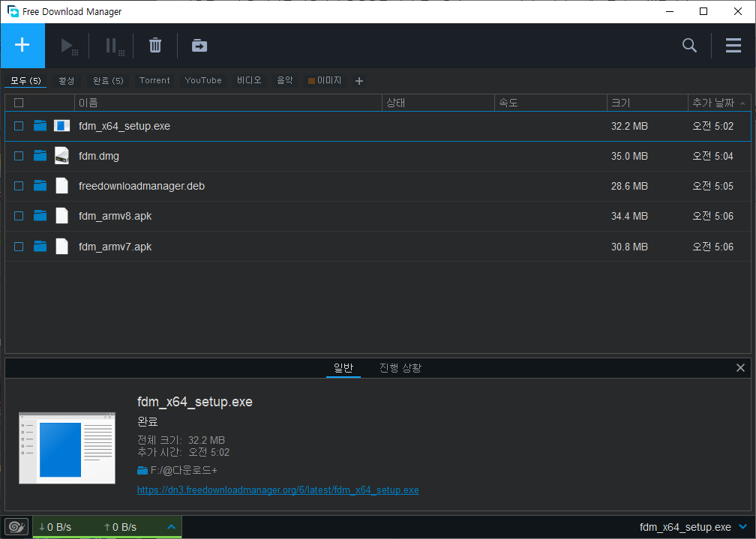This screenshot has height=539, width=756.
Task: Click the 35.0 MB size value
Action: coord(629,156)
